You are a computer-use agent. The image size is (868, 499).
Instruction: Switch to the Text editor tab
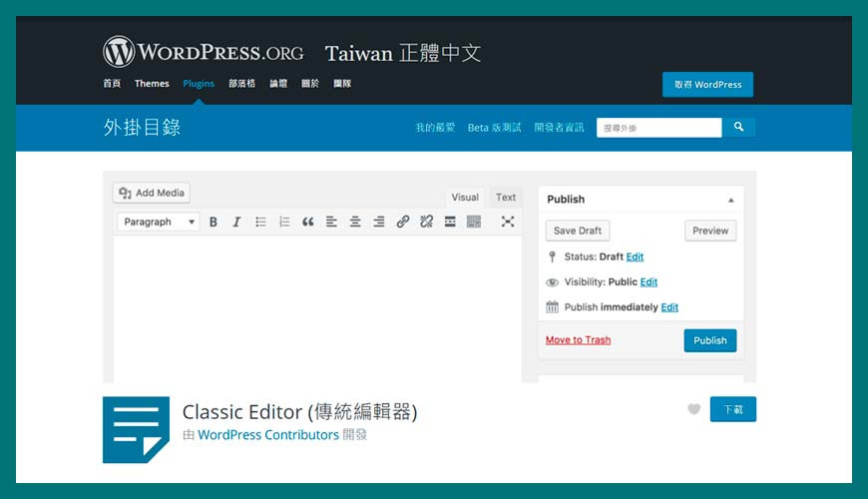[x=506, y=198]
